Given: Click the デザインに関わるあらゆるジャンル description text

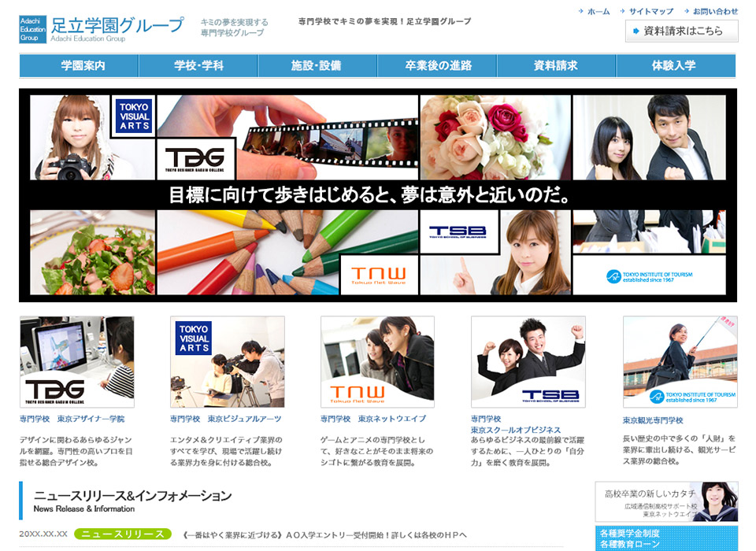Looking at the screenshot, I should pos(76,451).
